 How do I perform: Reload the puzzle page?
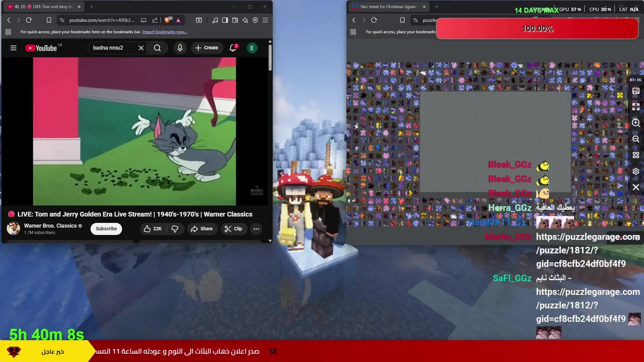[x=374, y=20]
